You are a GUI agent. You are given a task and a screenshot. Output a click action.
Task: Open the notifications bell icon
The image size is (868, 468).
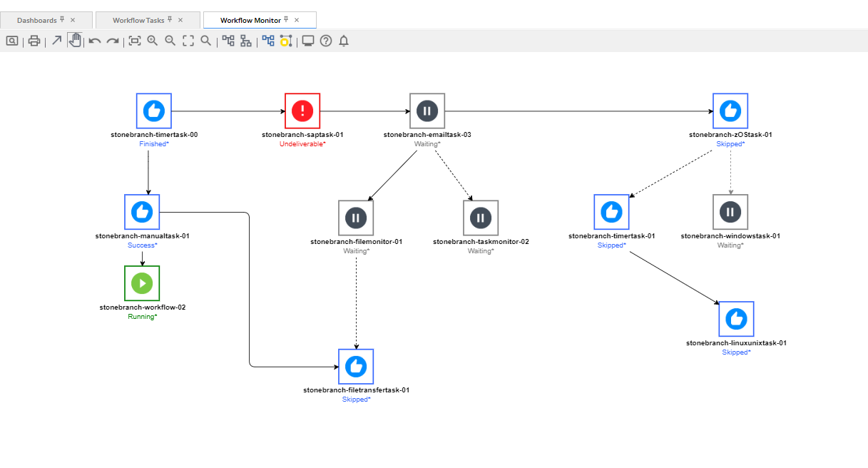click(x=344, y=41)
